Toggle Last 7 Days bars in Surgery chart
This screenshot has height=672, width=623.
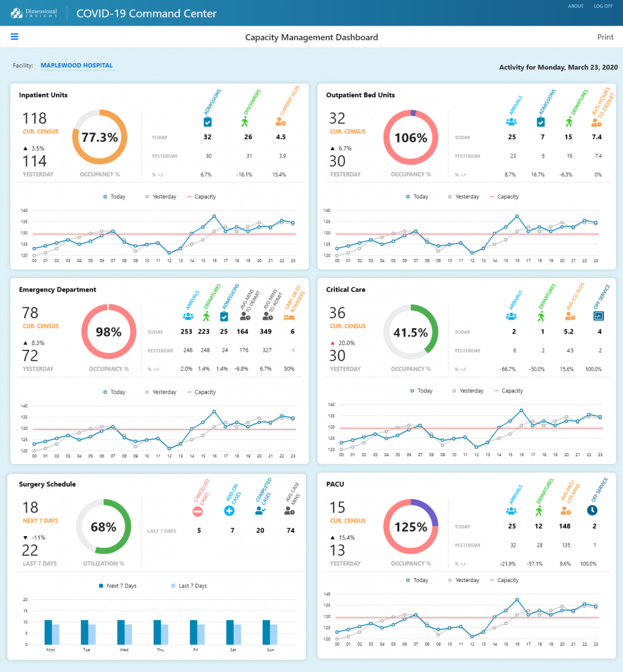188,585
